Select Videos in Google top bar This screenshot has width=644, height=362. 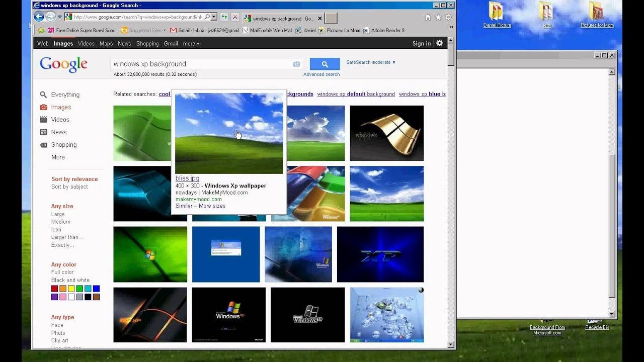click(x=86, y=44)
